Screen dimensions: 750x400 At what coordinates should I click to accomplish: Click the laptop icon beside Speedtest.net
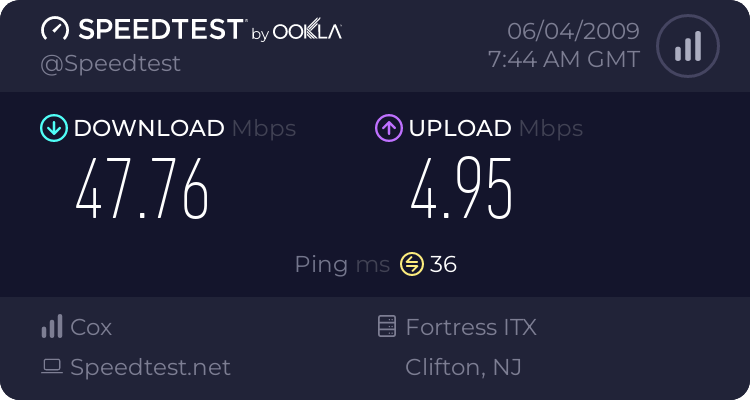52,367
